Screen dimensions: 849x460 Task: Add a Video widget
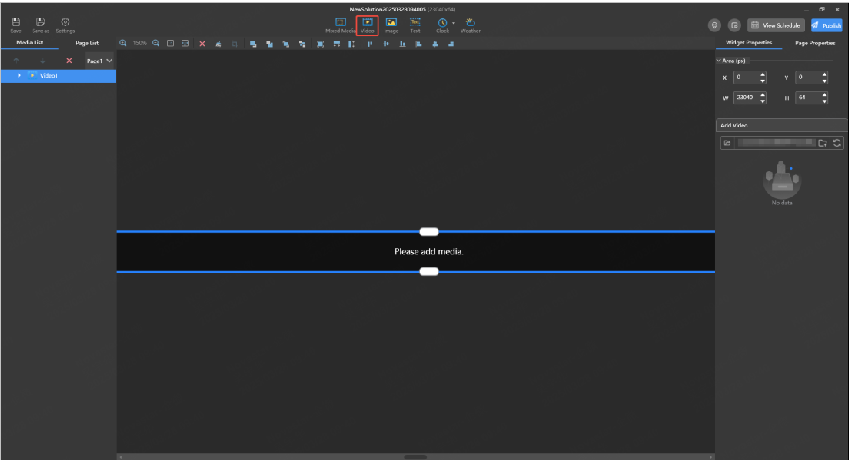coord(367,25)
